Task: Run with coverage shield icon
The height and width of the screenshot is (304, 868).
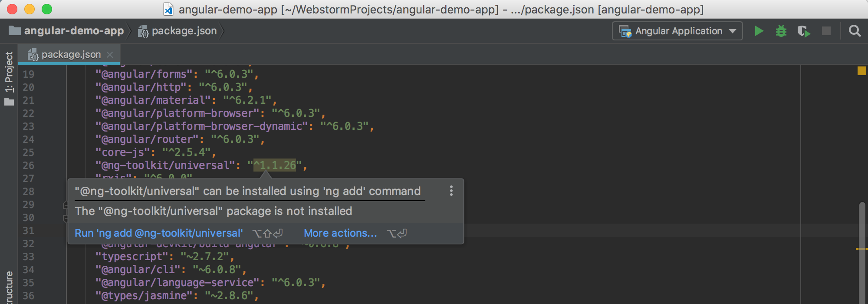Action: [804, 31]
